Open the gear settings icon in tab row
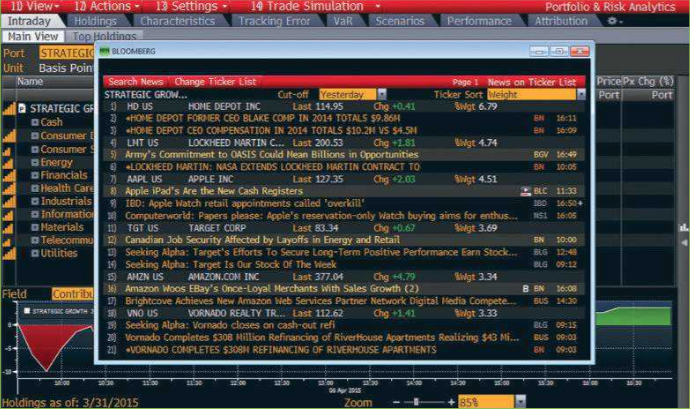690x409 pixels. [614, 21]
